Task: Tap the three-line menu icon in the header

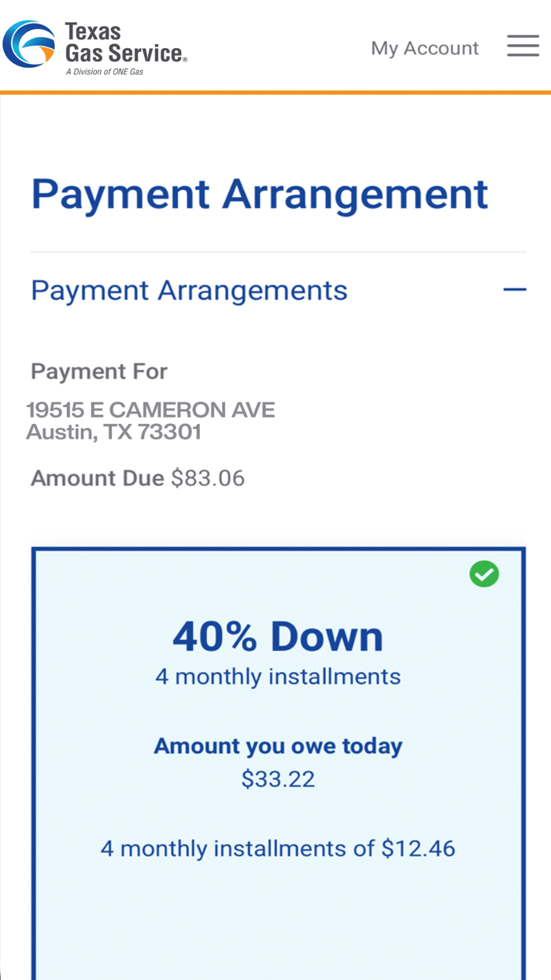Action: 523,46
